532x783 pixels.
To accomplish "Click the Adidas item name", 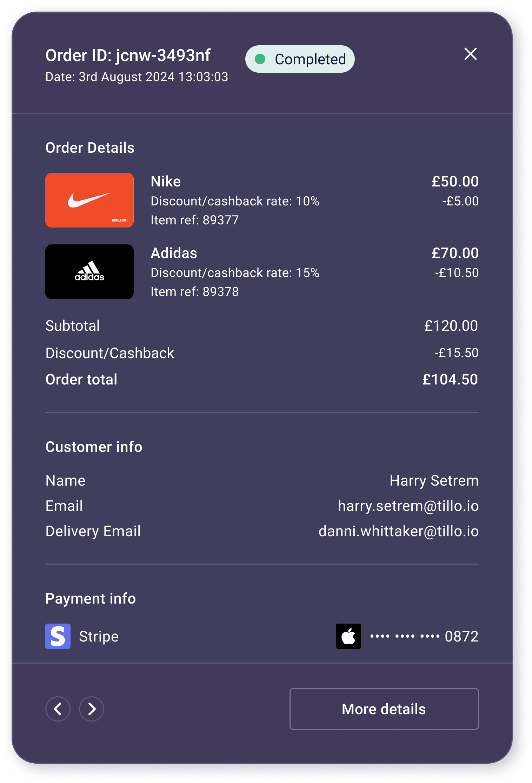I will point(174,253).
